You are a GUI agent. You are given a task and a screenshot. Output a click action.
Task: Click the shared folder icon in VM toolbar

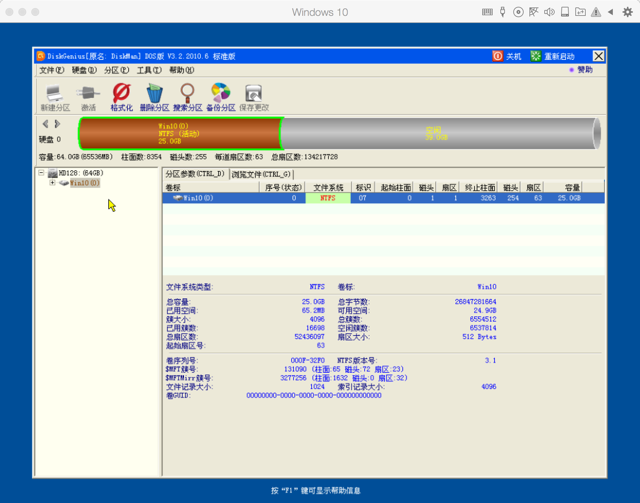[580, 12]
